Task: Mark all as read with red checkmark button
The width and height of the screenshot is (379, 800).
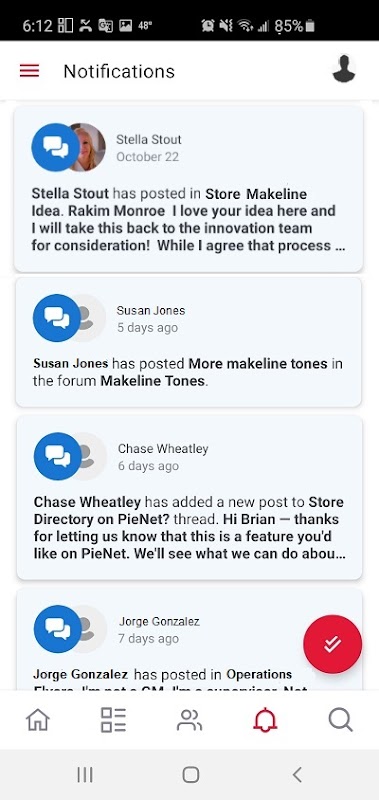Action: pos(333,644)
